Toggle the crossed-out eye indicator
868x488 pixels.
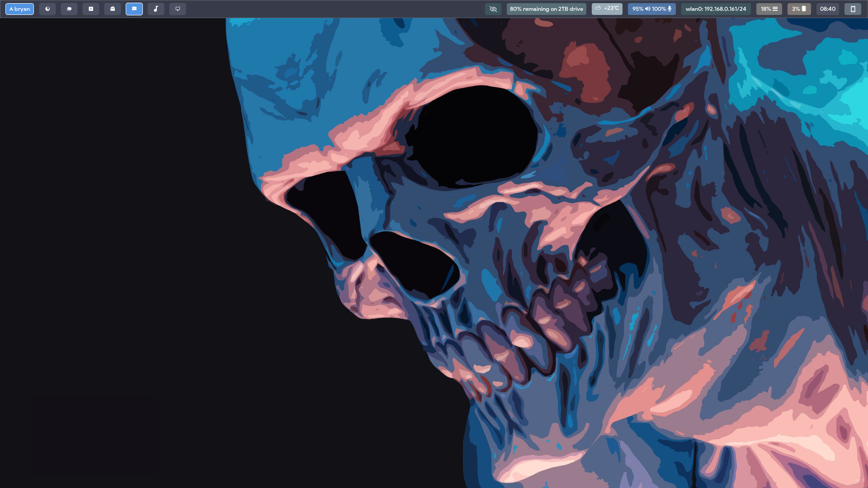[x=493, y=9]
